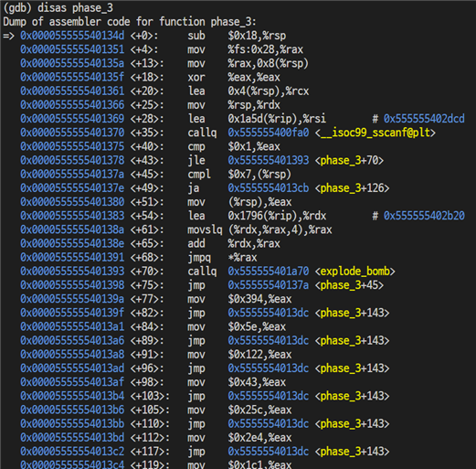Click operand '0x4(%rsp),%rcx'
The image size is (476, 469).
point(268,91)
